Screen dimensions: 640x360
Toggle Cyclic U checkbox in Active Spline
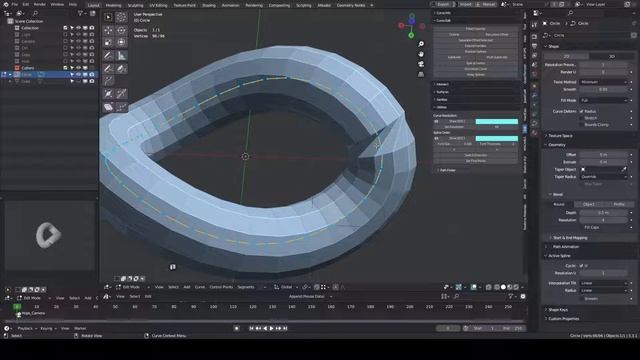pyautogui.click(x=581, y=266)
